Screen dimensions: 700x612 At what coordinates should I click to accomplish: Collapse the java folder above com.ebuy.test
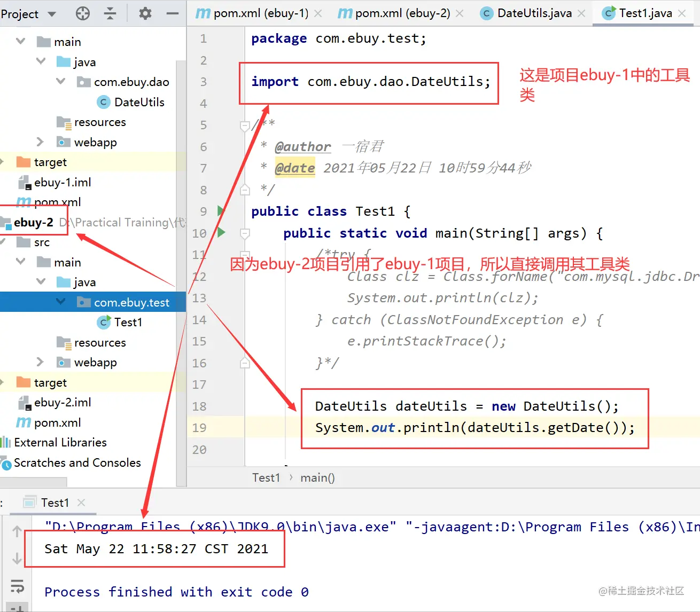(41, 281)
